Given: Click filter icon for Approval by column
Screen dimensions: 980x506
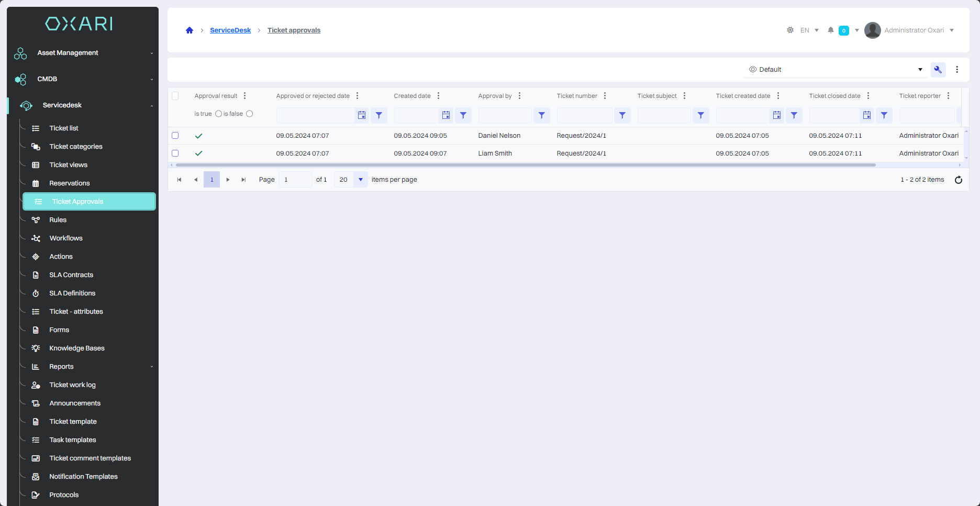Looking at the screenshot, I should 541,115.
